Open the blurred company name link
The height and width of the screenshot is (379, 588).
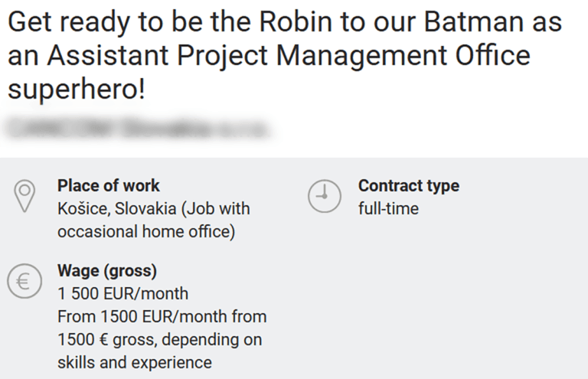[x=138, y=129]
